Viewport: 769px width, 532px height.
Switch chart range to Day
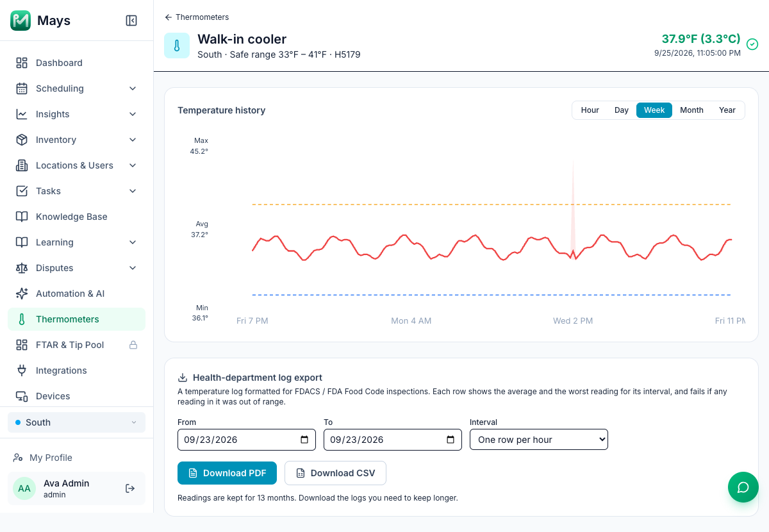[x=622, y=110]
